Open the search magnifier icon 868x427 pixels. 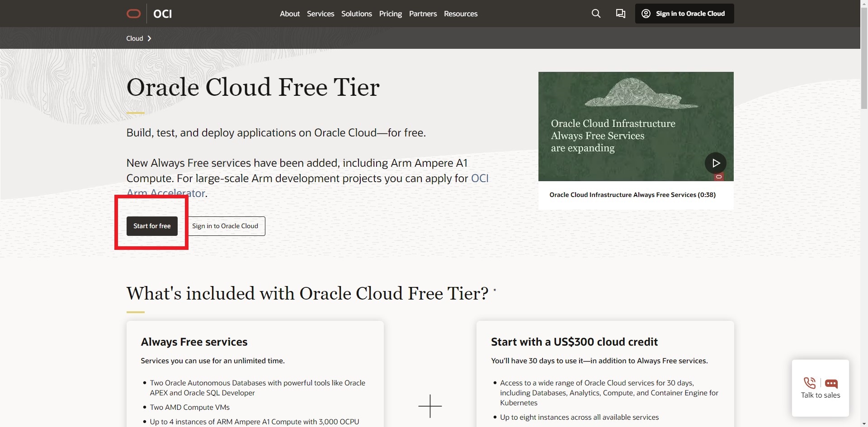coord(596,14)
